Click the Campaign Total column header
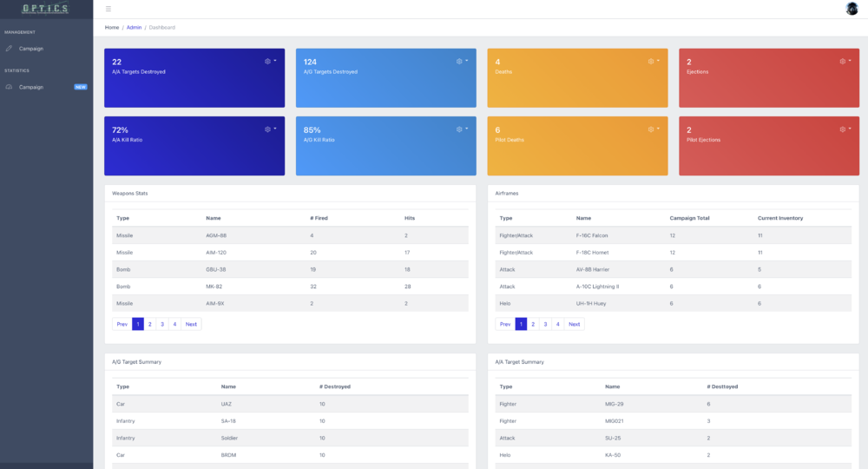Image resolution: width=868 pixels, height=469 pixels. [689, 218]
